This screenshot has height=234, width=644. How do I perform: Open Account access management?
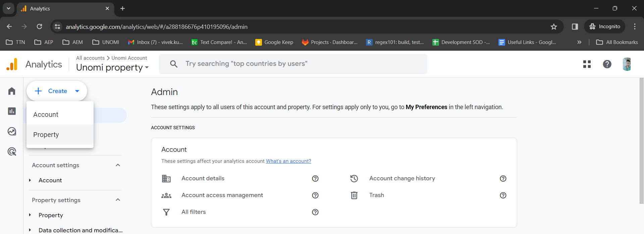click(x=222, y=195)
